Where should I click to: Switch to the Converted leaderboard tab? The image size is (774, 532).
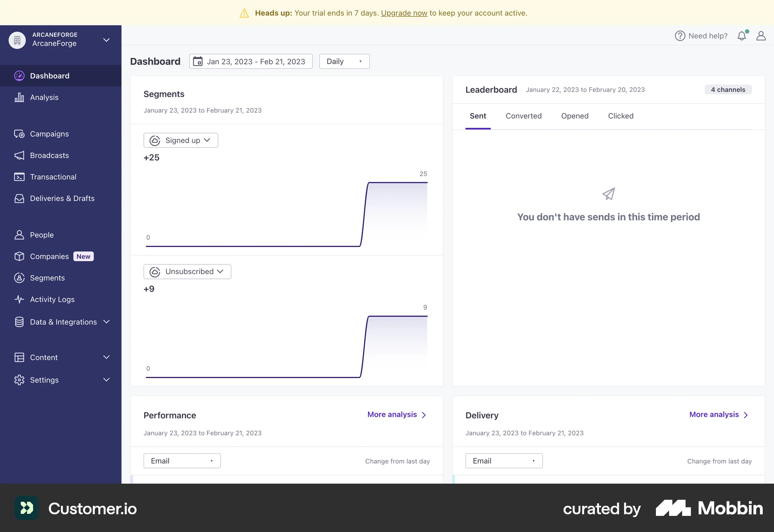[523, 116]
